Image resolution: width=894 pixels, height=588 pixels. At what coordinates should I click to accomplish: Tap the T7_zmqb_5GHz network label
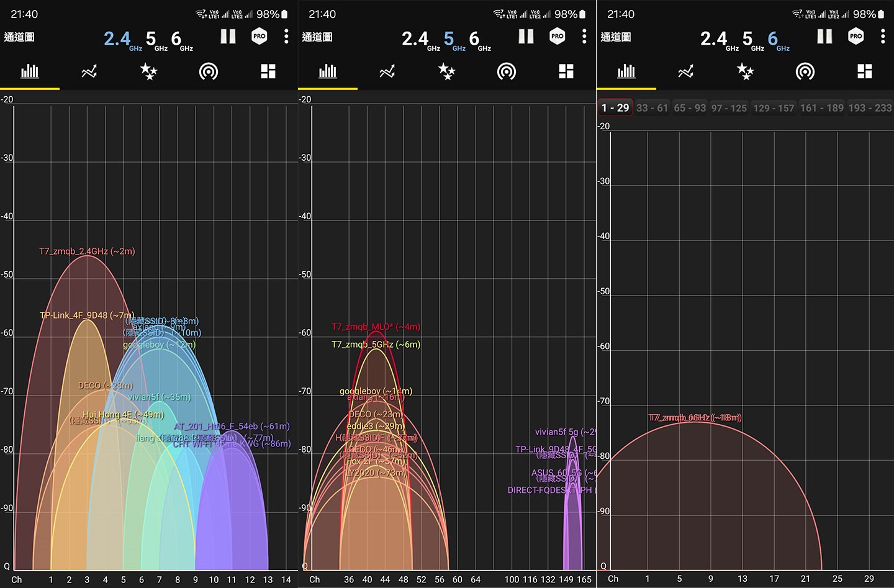click(x=376, y=345)
